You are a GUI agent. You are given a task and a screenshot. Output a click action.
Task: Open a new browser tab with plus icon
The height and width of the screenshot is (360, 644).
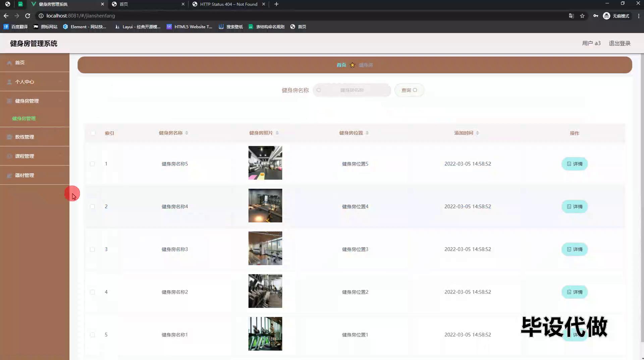click(276, 4)
